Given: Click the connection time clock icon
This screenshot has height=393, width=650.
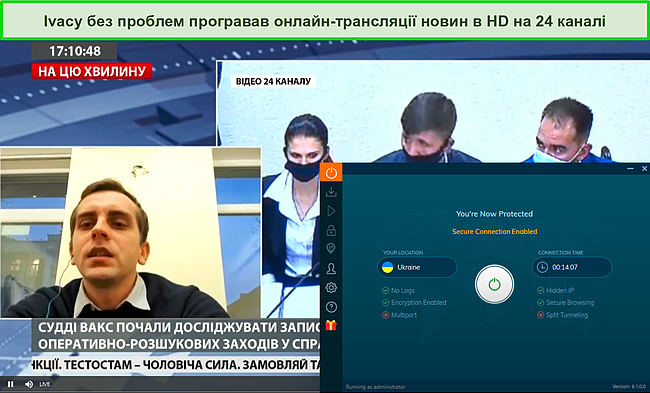Looking at the screenshot, I should click(x=542, y=267).
